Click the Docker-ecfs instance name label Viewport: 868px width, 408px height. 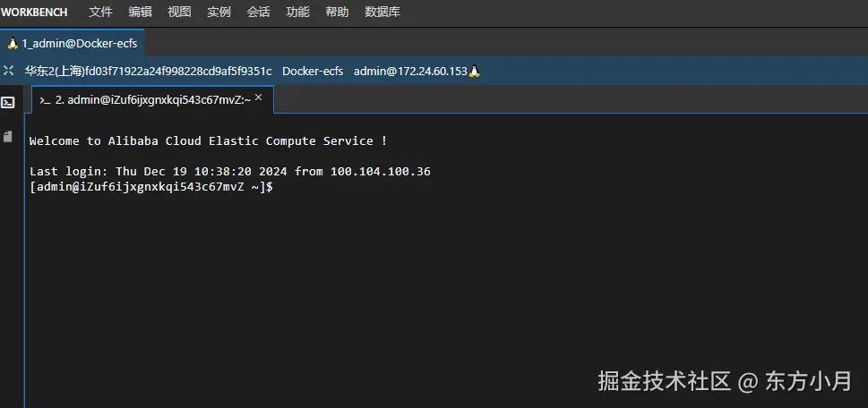pos(313,72)
